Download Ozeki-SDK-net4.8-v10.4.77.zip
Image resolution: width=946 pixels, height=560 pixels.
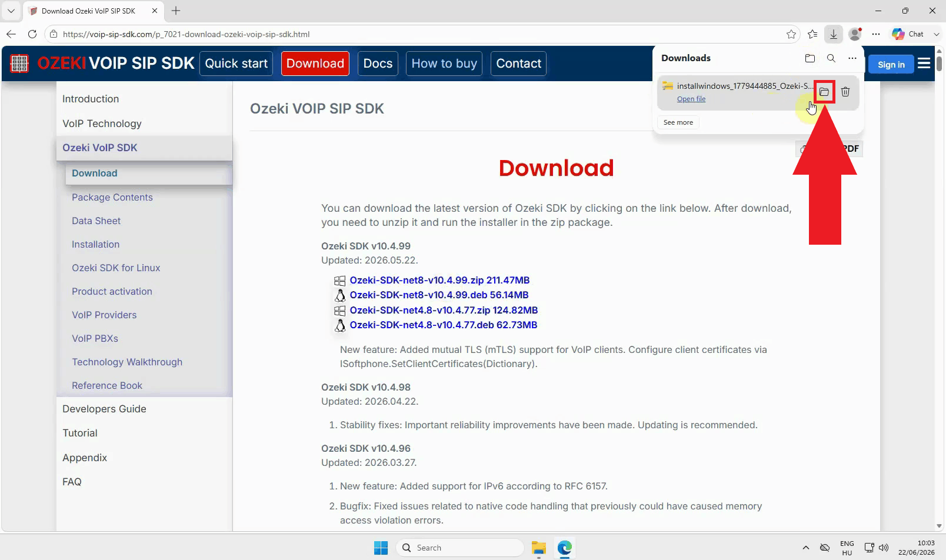444,310
